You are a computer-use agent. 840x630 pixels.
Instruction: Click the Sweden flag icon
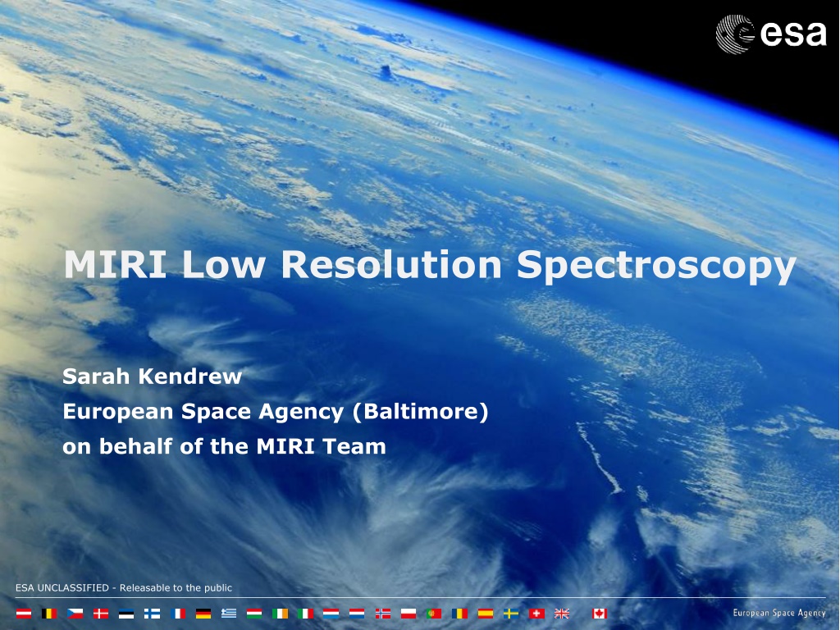pos(511,614)
